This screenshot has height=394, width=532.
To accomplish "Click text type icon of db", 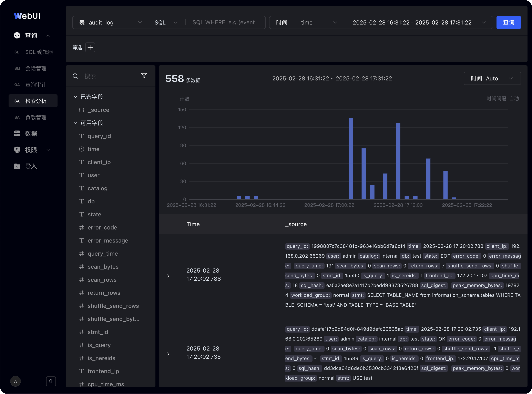I will tap(81, 201).
